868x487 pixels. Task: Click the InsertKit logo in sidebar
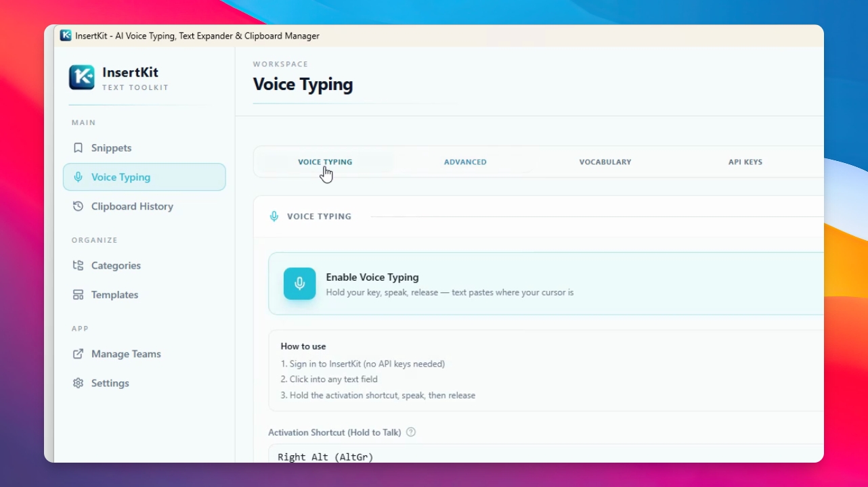point(82,77)
